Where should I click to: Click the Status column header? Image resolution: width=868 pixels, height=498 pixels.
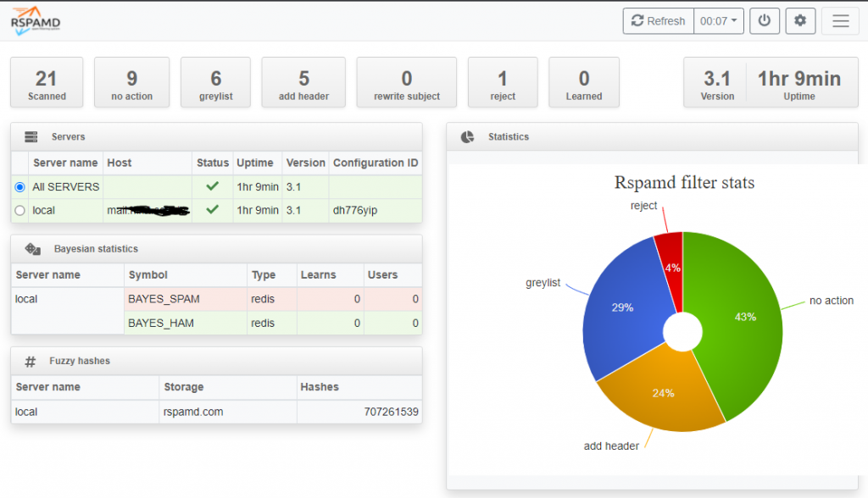click(x=213, y=163)
